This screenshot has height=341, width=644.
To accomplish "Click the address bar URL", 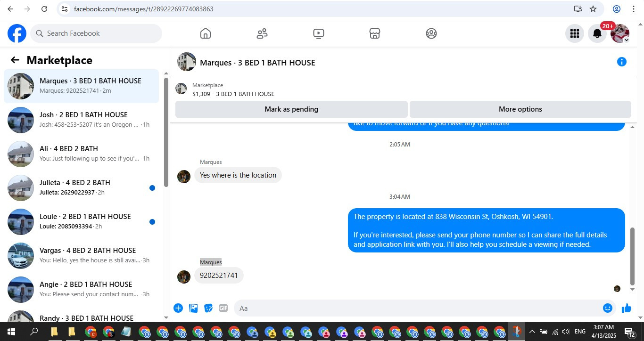I will pos(144,9).
